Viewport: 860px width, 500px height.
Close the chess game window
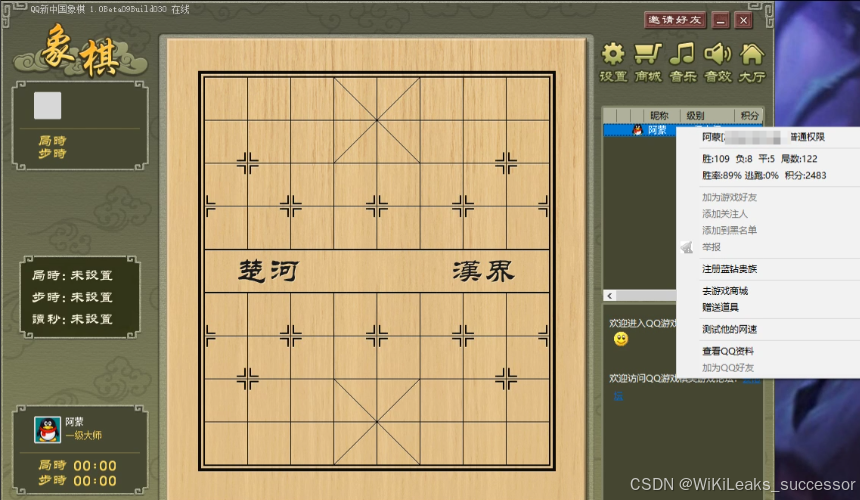[743, 20]
